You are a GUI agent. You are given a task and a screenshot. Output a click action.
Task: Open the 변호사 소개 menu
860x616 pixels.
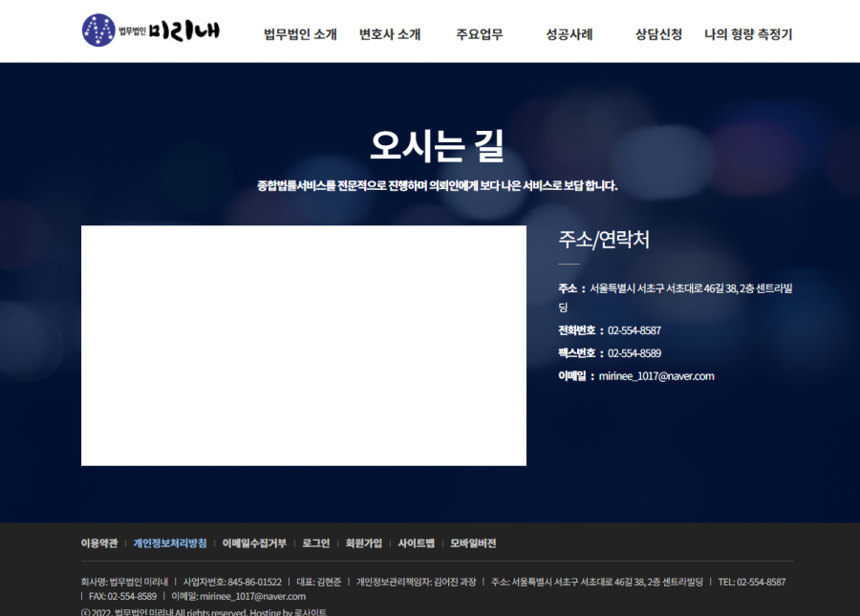[390, 34]
